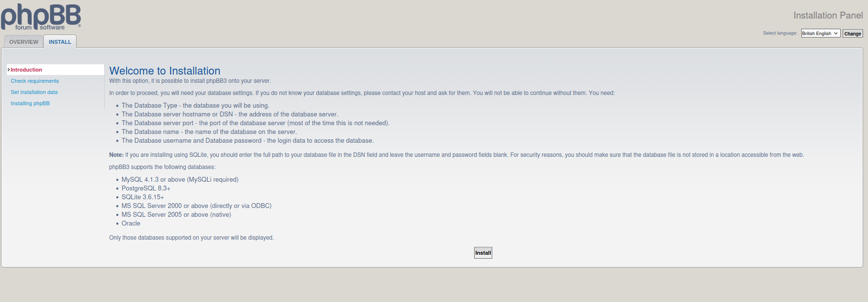The image size is (868, 302).
Task: Click the MySQL 4.1.3 list entry
Action: click(x=180, y=180)
